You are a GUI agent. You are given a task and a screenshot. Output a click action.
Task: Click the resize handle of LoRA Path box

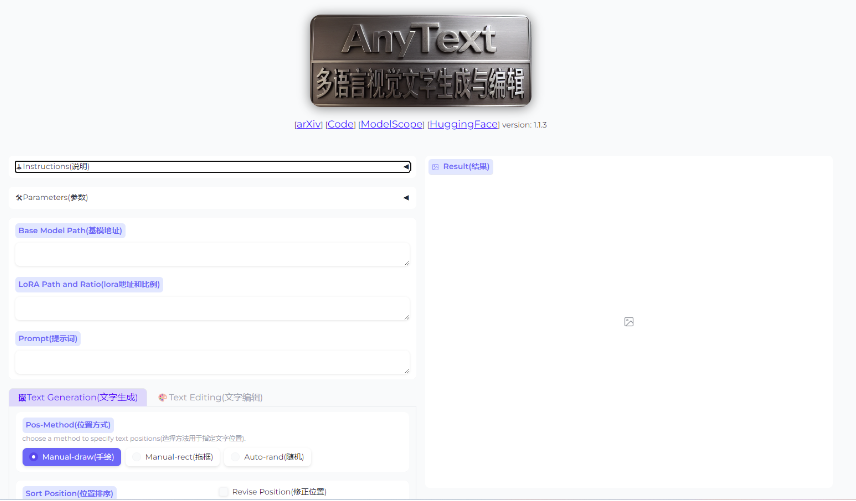pos(406,316)
